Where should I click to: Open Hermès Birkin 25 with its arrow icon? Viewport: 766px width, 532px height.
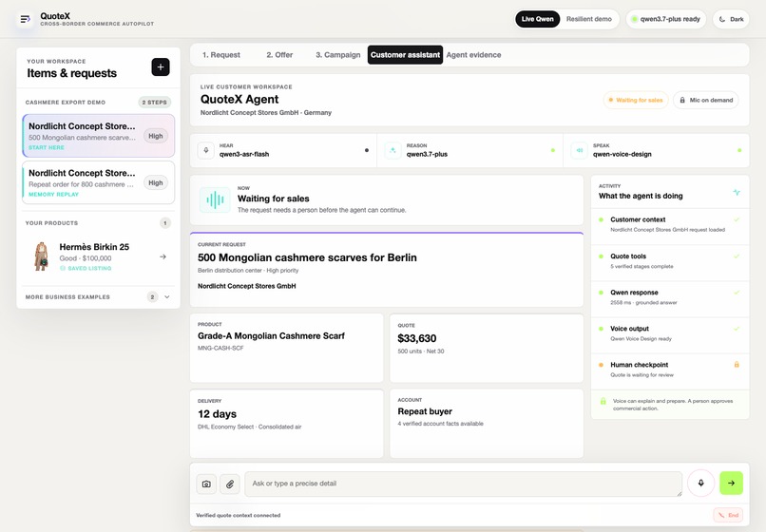point(163,256)
